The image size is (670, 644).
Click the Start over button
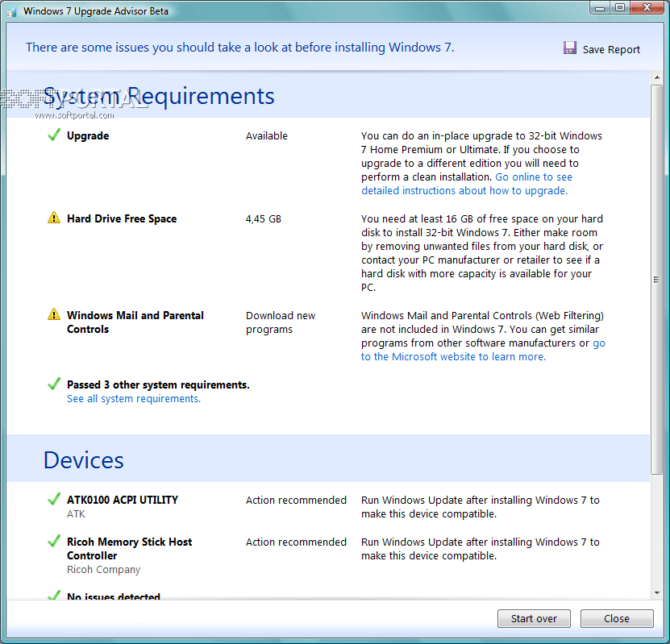pos(534,618)
